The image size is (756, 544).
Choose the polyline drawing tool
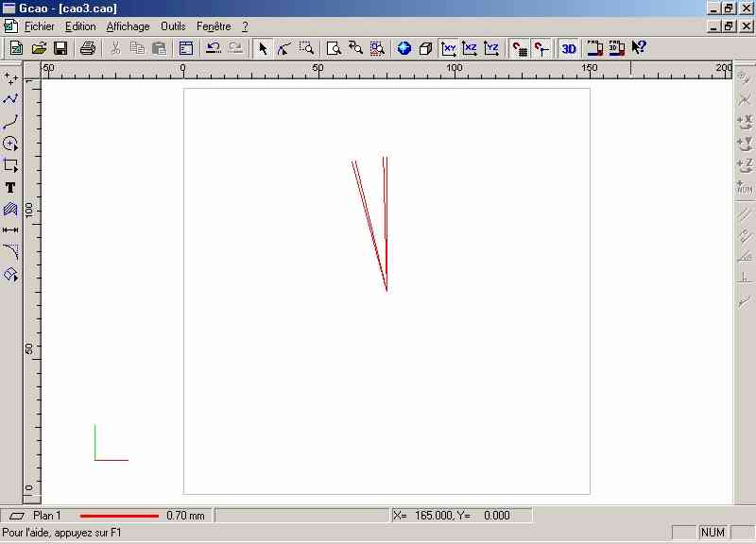pos(10,99)
